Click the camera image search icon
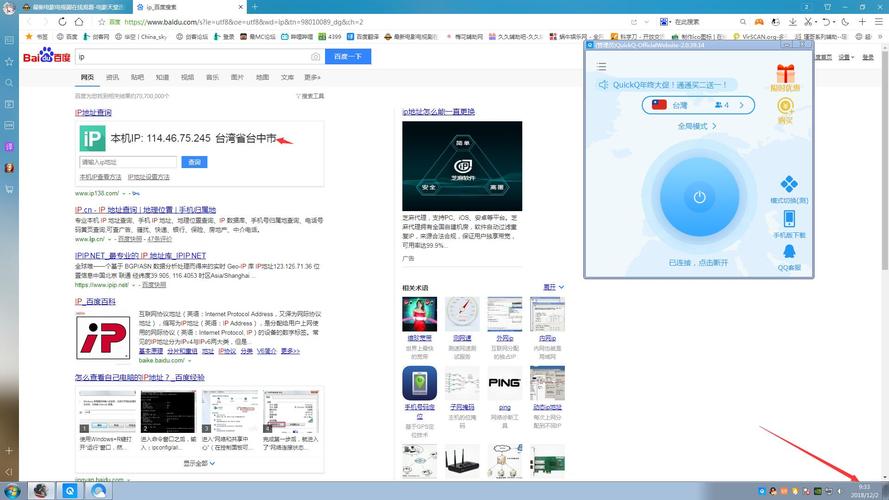This screenshot has width=889, height=500. [315, 57]
